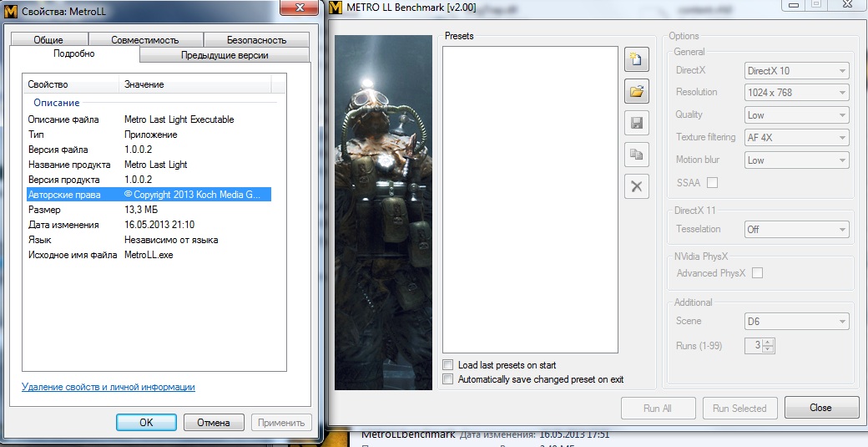
Task: Click OK in the Properties dialog
Action: coord(146,423)
